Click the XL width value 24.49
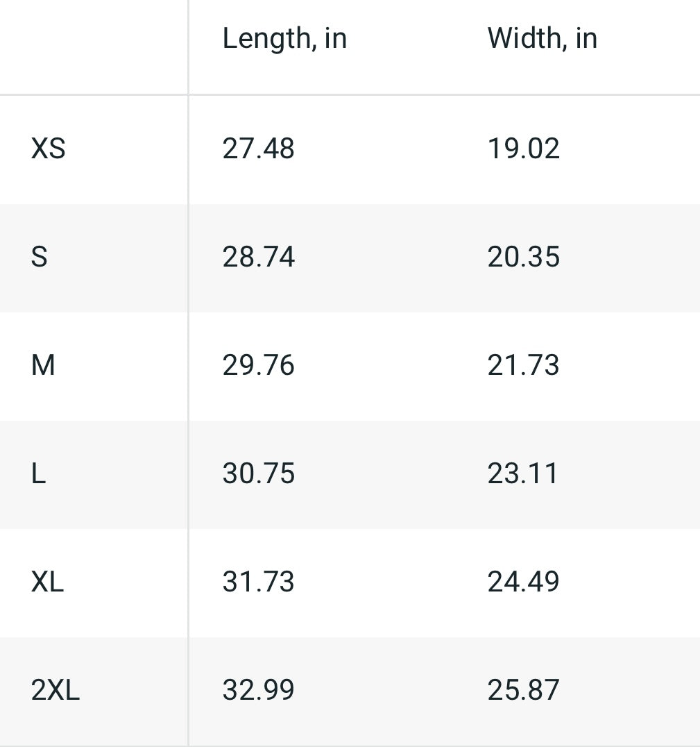The image size is (700, 747). [524, 582]
